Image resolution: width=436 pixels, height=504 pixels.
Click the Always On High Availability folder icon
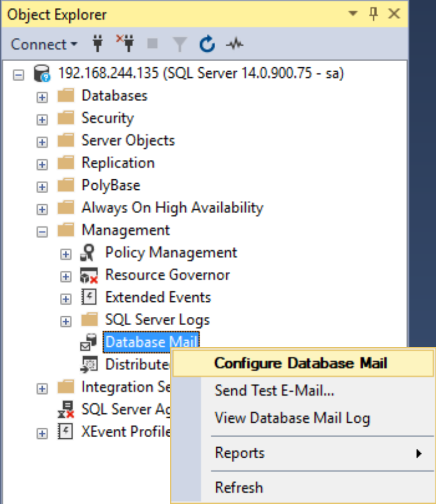click(66, 208)
